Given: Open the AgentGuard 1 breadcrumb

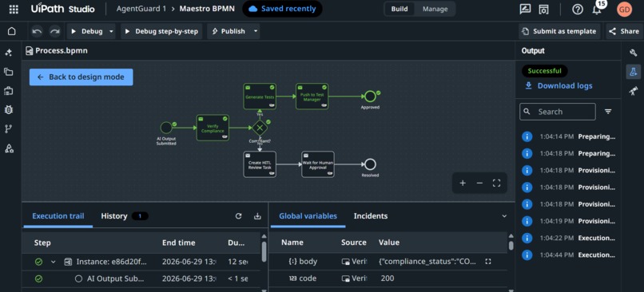Looking at the screenshot, I should point(141,9).
